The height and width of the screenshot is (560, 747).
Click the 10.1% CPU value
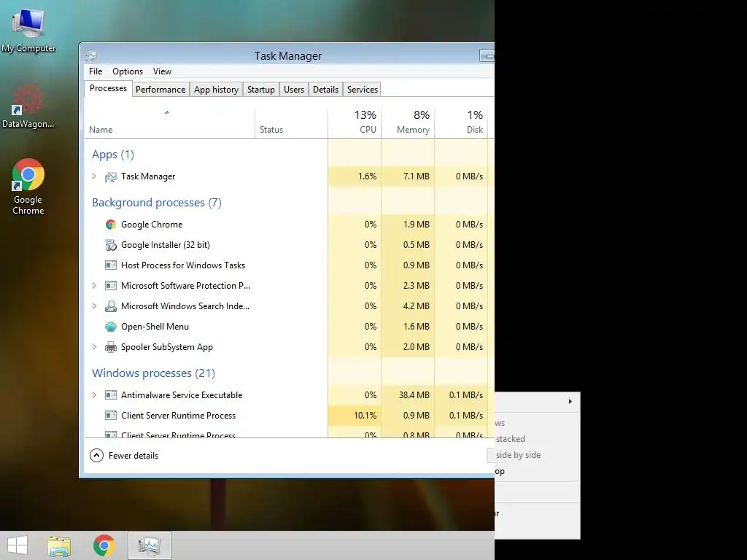365,416
